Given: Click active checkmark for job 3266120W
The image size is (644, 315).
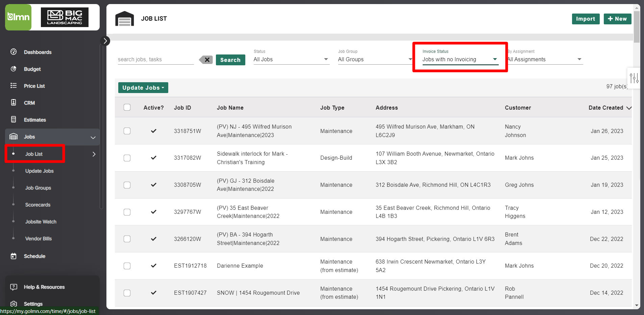Looking at the screenshot, I should 154,239.
